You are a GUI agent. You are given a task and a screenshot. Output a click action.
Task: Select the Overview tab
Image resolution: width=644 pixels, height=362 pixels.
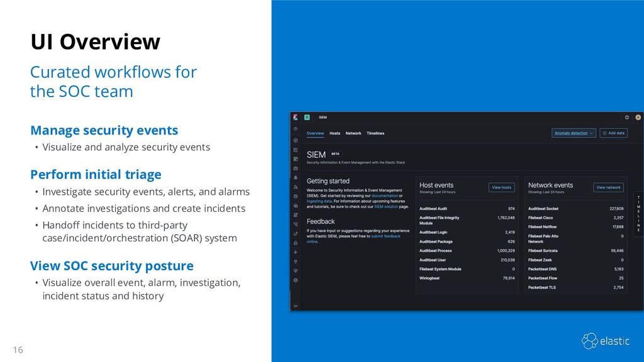[x=316, y=133]
